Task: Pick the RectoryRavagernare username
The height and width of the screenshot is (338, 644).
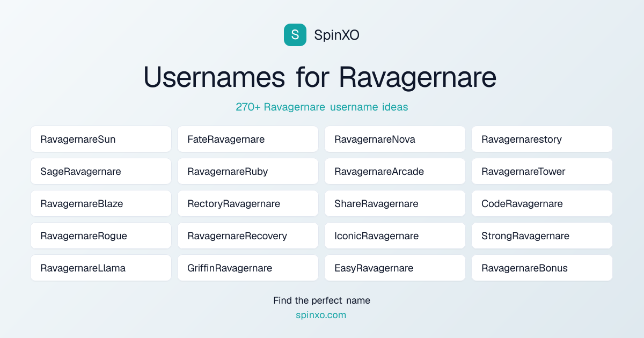Action: (248, 203)
